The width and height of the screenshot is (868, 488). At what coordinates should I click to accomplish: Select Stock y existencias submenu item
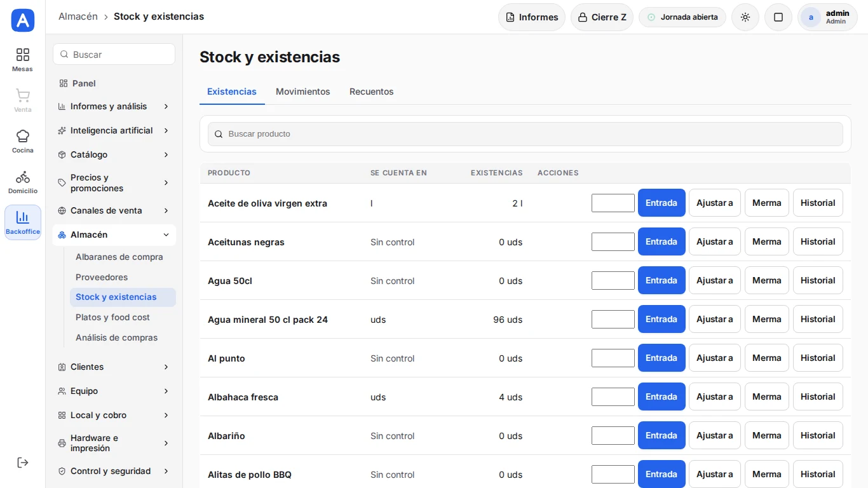[x=123, y=297]
